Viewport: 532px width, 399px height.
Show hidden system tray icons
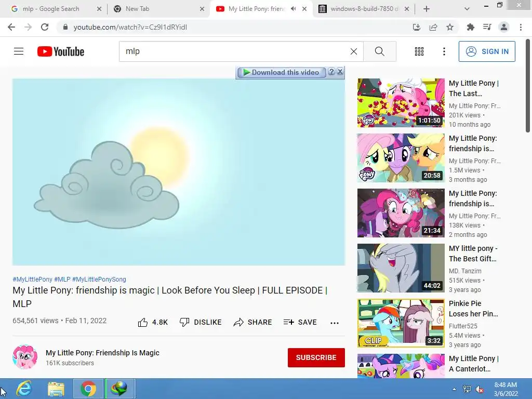pyautogui.click(x=454, y=389)
